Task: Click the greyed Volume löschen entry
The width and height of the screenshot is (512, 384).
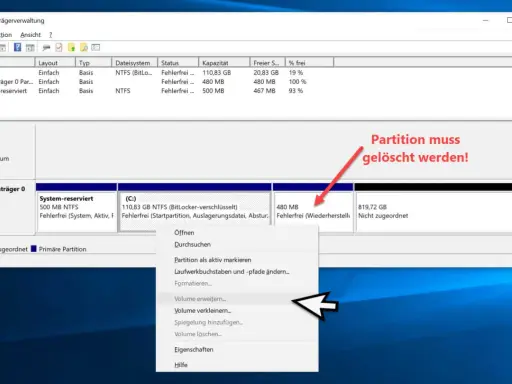Action: point(198,334)
